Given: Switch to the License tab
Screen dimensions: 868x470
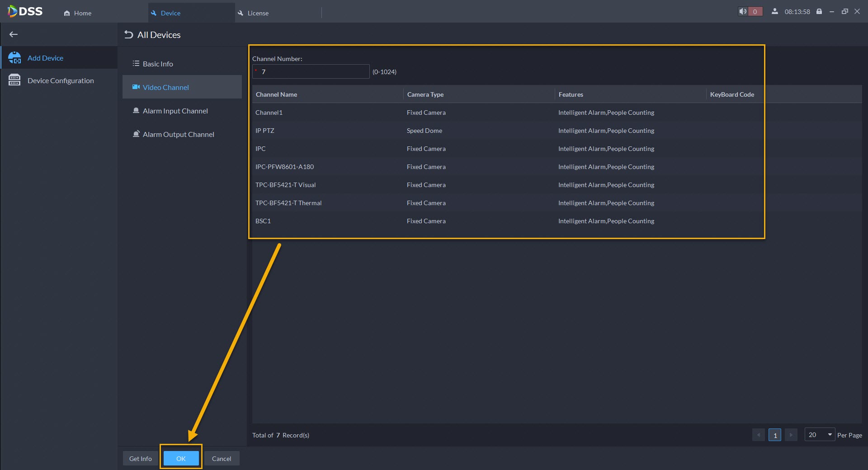Looking at the screenshot, I should [x=254, y=13].
